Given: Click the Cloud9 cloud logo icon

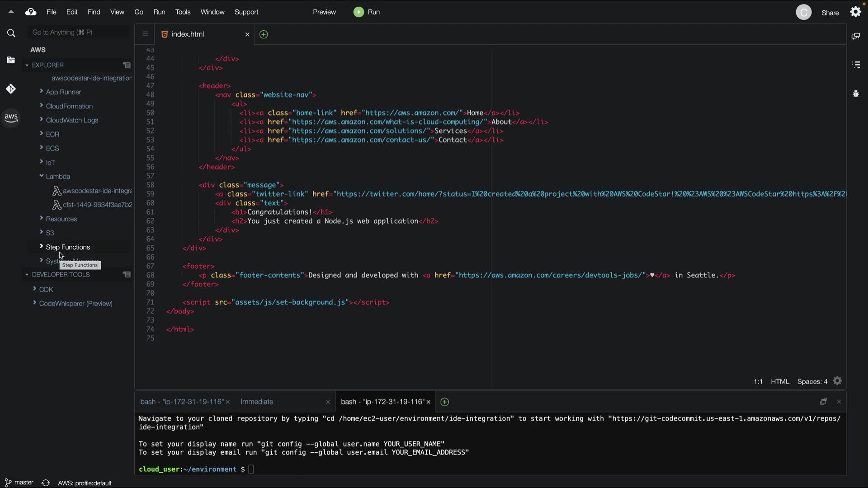Looking at the screenshot, I should (31, 12).
